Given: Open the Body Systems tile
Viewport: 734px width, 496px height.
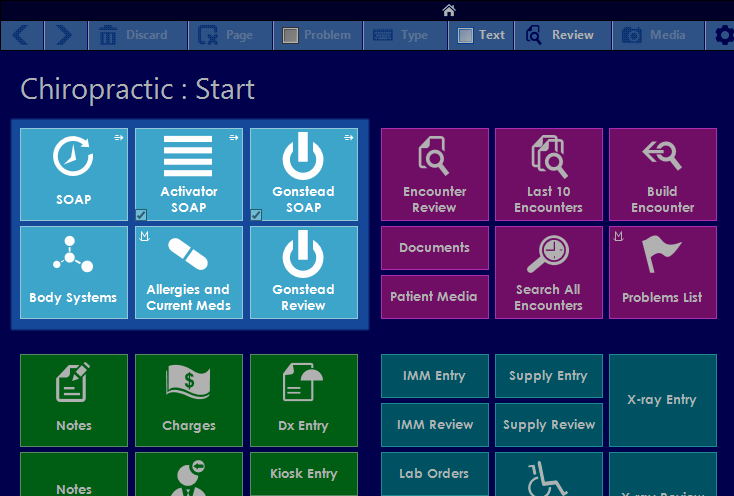Looking at the screenshot, I should 74,272.
